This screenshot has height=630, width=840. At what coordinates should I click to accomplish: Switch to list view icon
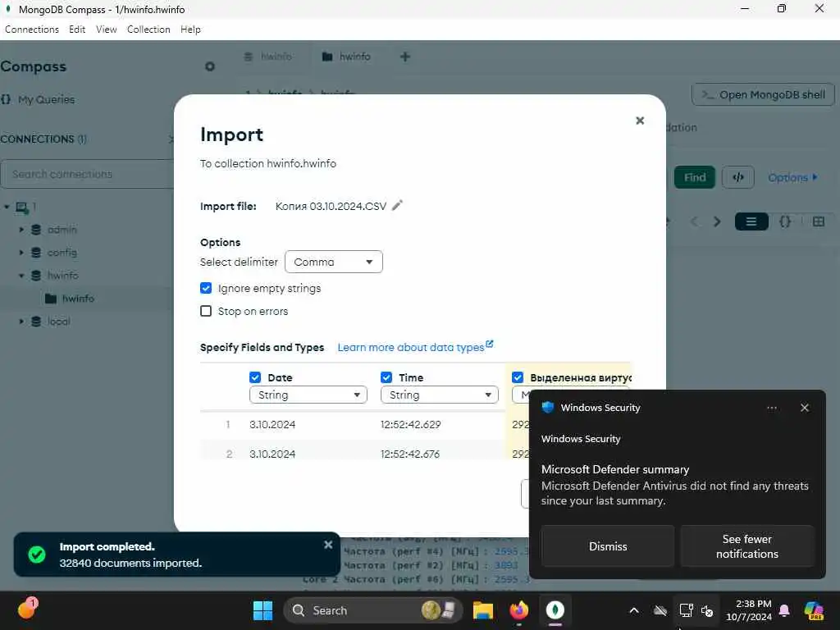[x=751, y=221]
